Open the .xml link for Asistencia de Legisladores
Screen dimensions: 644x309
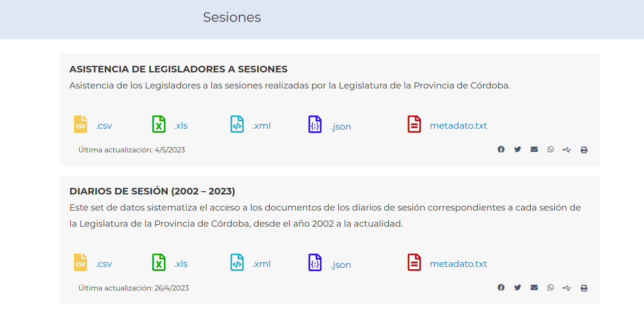[x=261, y=126]
